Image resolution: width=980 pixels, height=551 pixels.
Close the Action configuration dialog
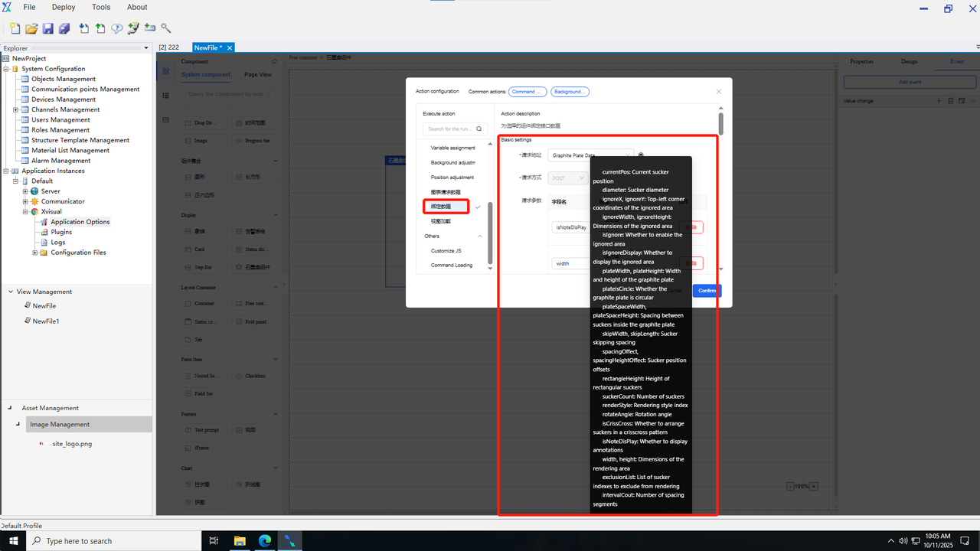click(718, 91)
